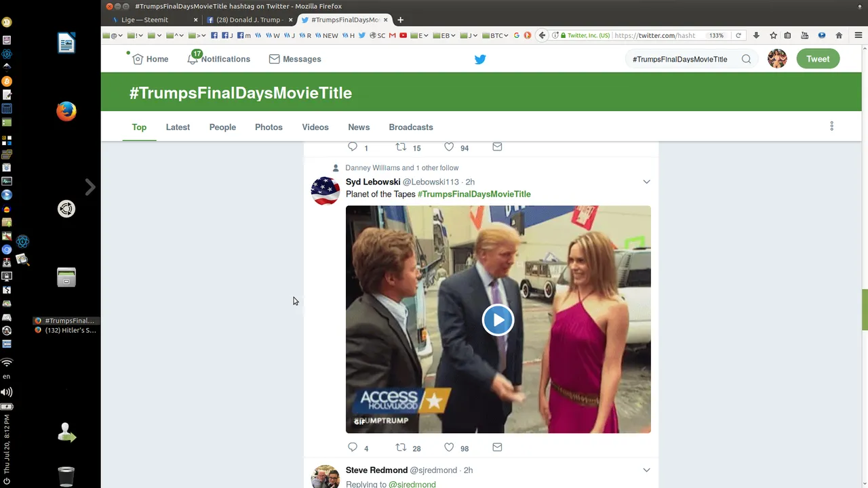Open the profile avatar menu
The width and height of the screenshot is (868, 488).
tap(777, 59)
